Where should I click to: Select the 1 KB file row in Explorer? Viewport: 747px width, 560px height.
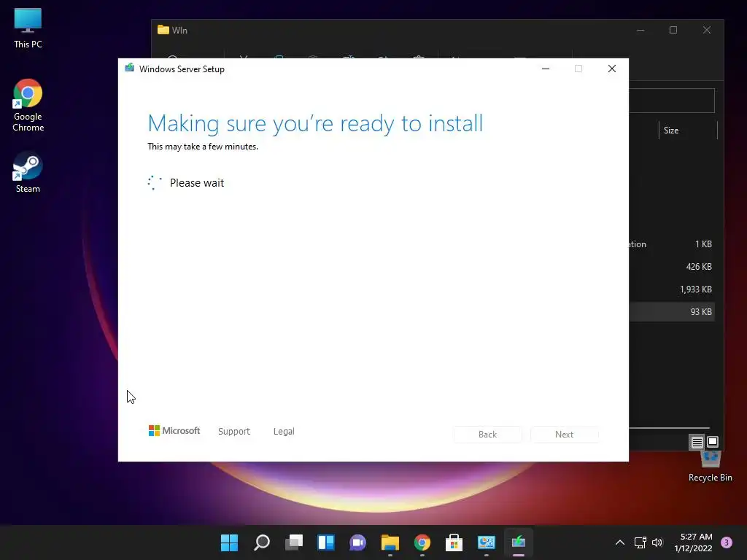(x=672, y=244)
